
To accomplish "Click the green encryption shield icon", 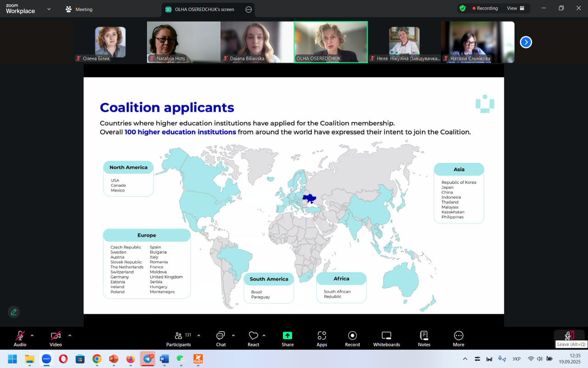I will (x=463, y=8).
